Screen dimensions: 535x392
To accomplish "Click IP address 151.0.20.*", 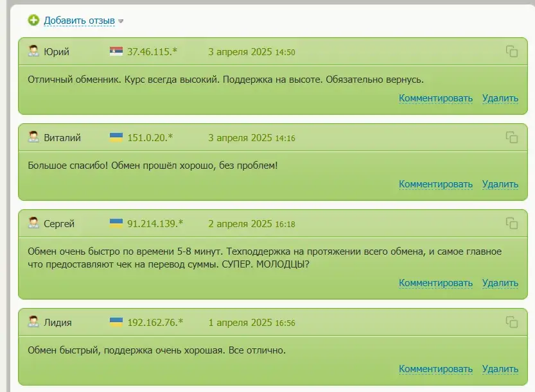I will click(x=150, y=138).
